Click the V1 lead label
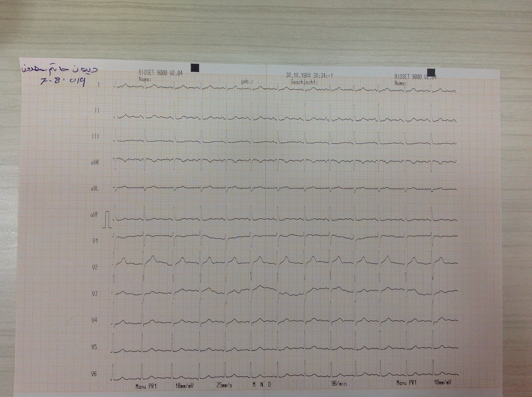 click(95, 241)
